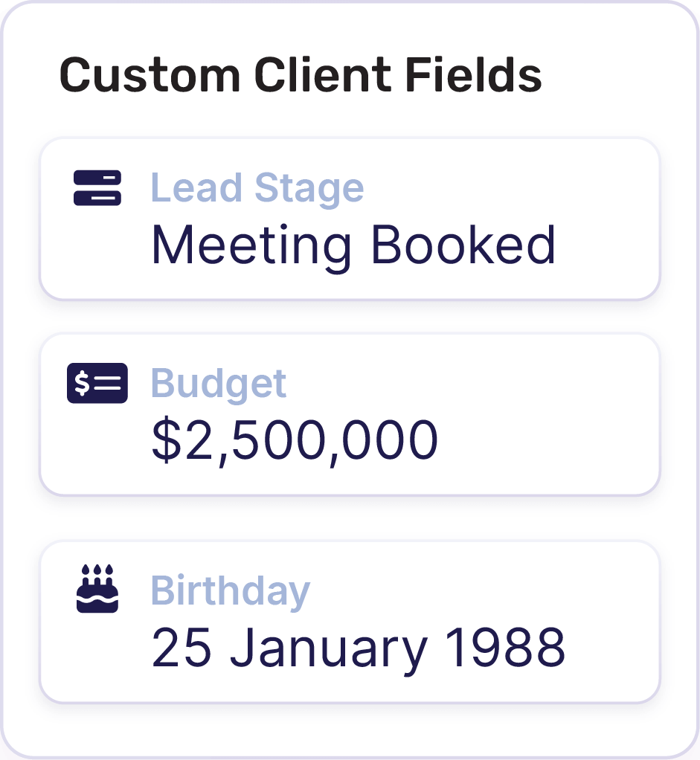Edit the $2,500,000 budget value
Image resolution: width=700 pixels, height=760 pixels.
(x=295, y=440)
